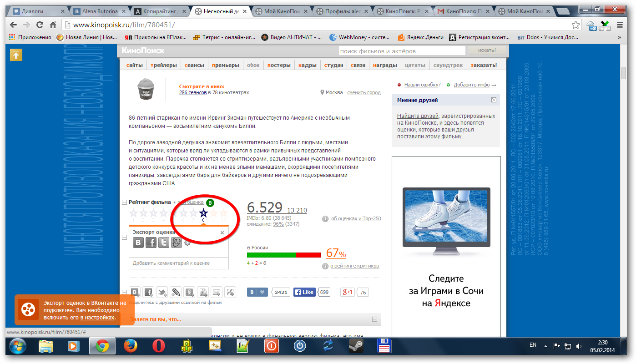Open the трейлеры menu item
The height and width of the screenshot is (364, 636).
163,65
